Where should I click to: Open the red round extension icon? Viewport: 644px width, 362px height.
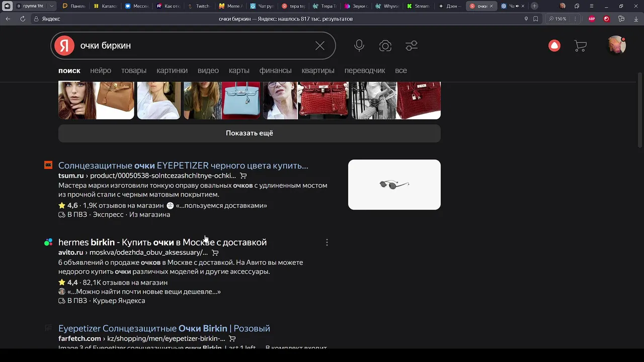(x=606, y=19)
